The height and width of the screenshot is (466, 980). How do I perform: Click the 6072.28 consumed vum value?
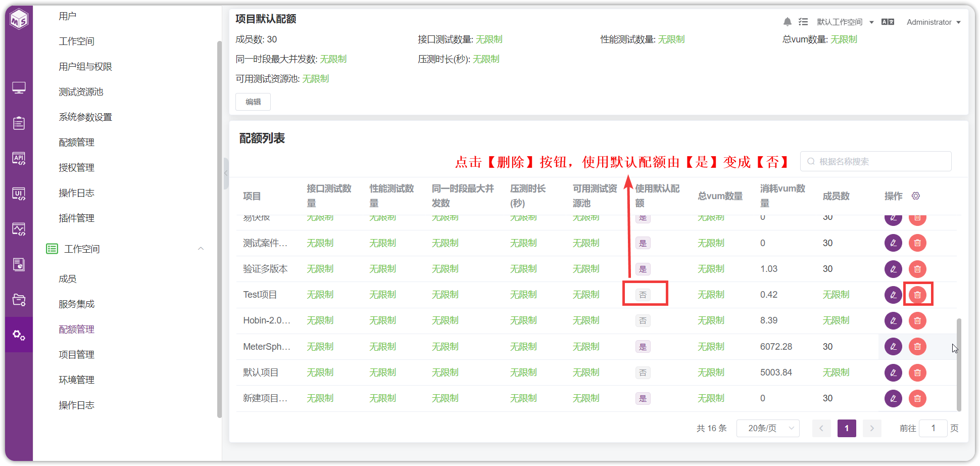click(x=776, y=347)
